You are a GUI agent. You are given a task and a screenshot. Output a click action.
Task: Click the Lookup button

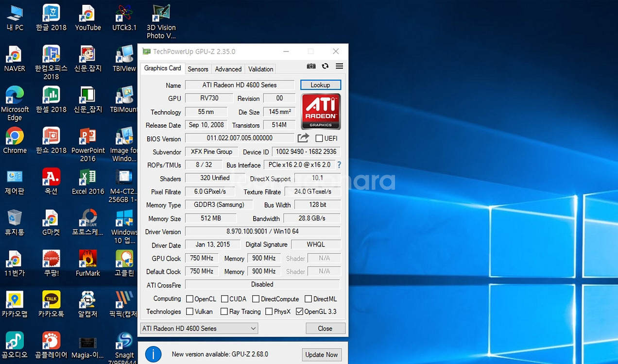320,84
